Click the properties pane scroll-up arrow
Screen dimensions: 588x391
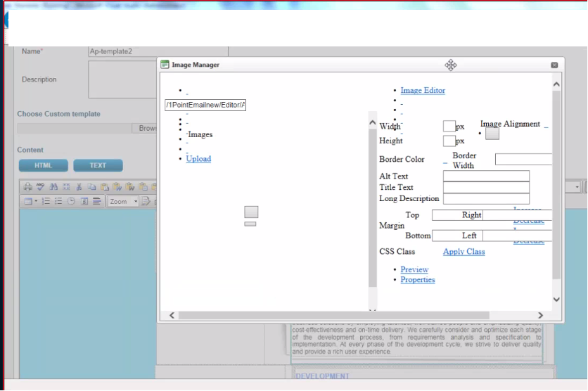point(372,122)
